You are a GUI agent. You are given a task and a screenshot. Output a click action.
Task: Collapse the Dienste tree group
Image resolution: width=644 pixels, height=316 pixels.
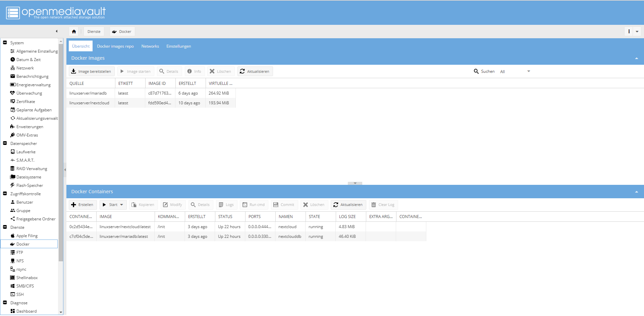5,227
